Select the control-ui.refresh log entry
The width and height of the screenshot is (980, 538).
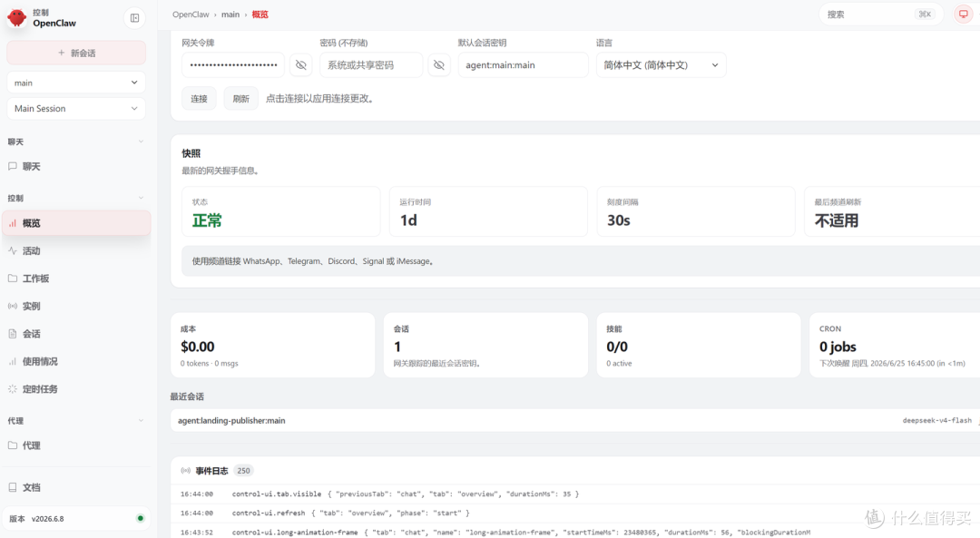575,513
